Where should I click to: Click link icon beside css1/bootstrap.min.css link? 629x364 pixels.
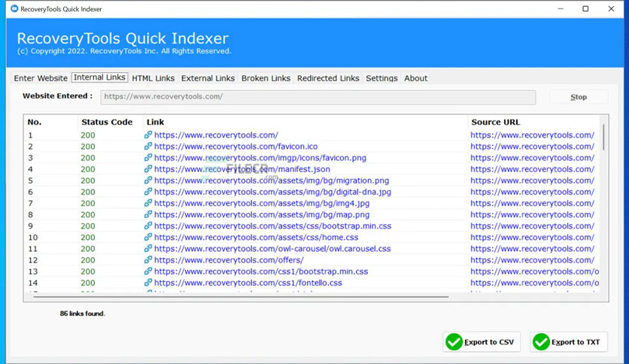pos(148,271)
